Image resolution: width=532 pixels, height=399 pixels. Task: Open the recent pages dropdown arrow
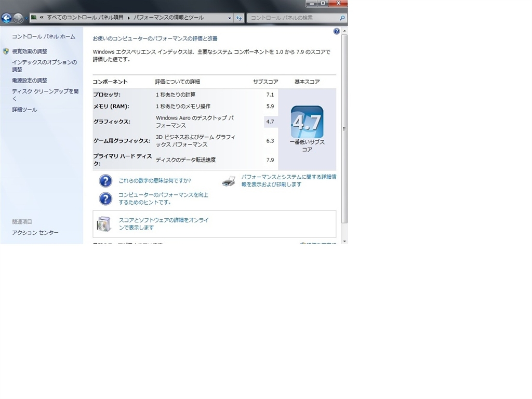coord(26,18)
